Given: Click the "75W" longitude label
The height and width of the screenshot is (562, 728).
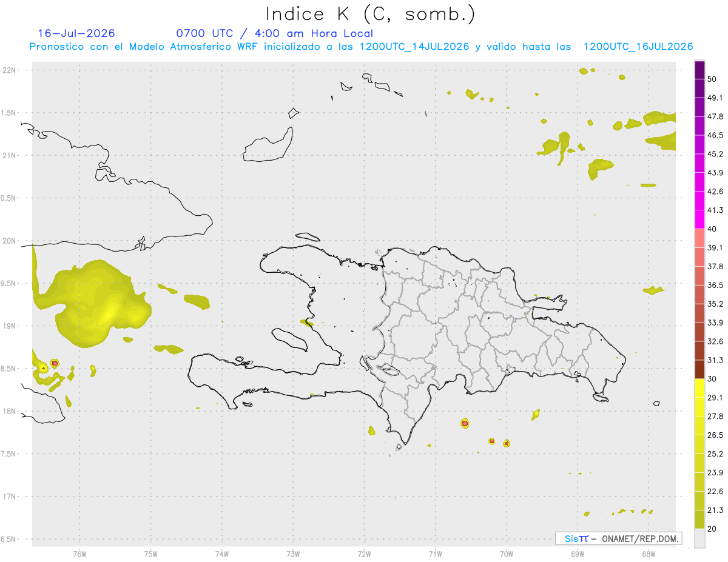Looking at the screenshot, I should 151,554.
